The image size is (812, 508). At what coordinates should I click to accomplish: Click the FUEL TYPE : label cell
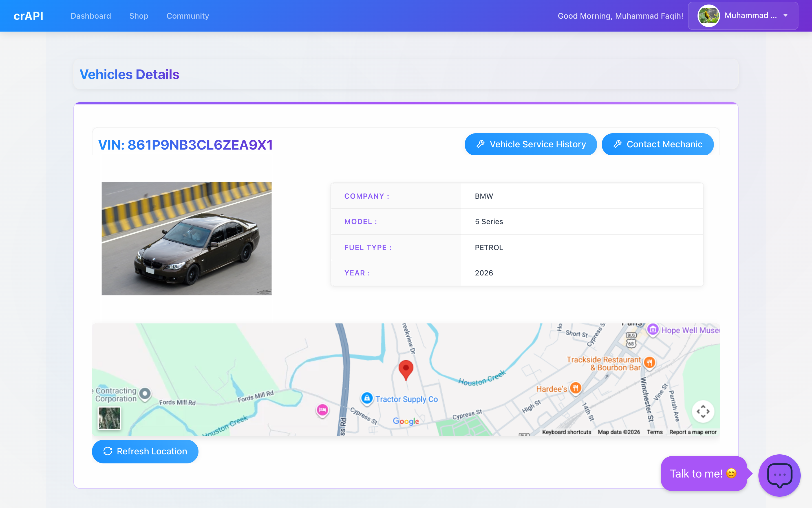click(x=396, y=247)
